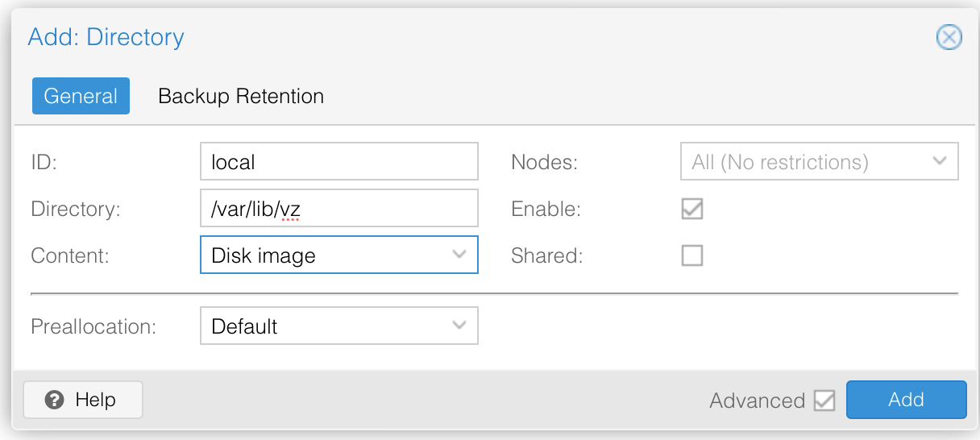Click the Shared field label
This screenshot has width=980, height=440.
coord(547,255)
